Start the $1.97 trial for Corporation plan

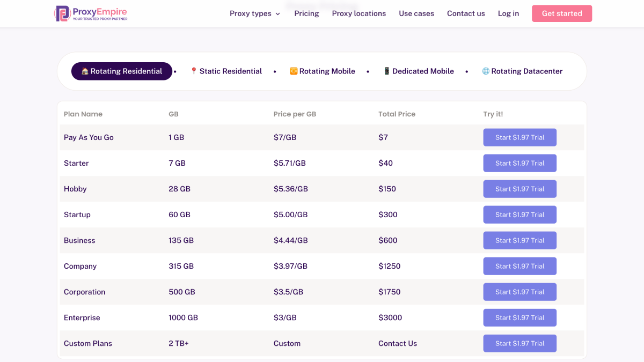pos(519,292)
